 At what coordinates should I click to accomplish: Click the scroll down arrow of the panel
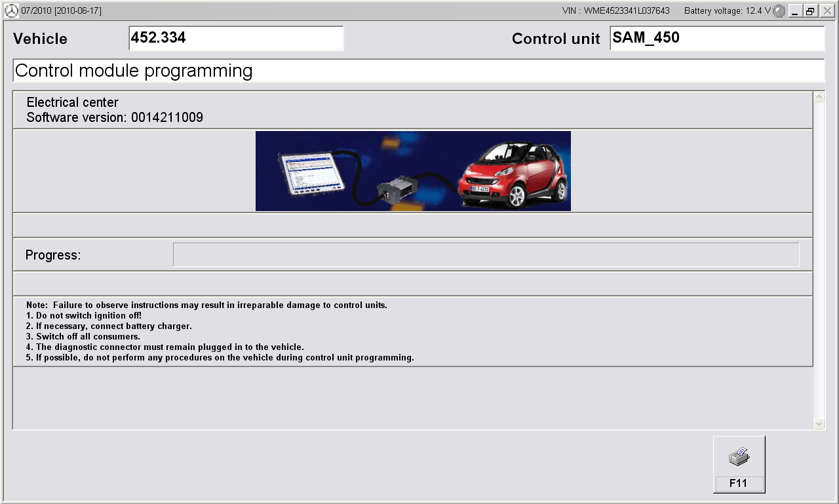point(819,424)
